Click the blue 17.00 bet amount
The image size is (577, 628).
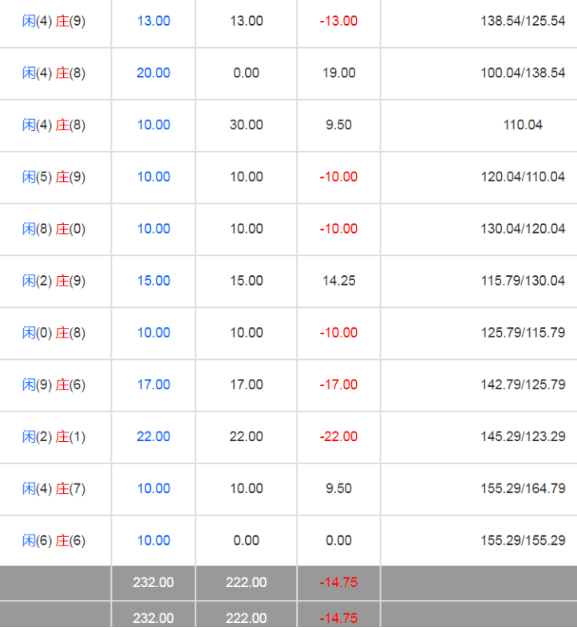pyautogui.click(x=154, y=384)
